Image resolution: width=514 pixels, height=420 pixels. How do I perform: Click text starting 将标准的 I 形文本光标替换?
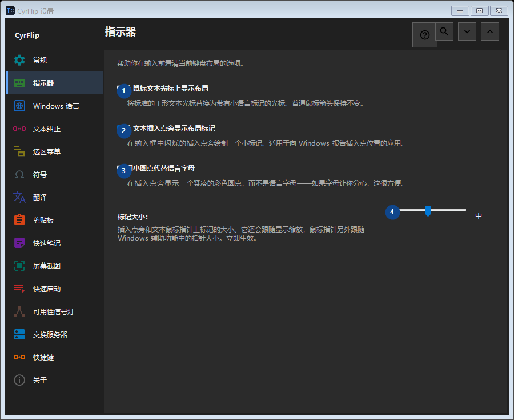pyautogui.click(x=246, y=103)
